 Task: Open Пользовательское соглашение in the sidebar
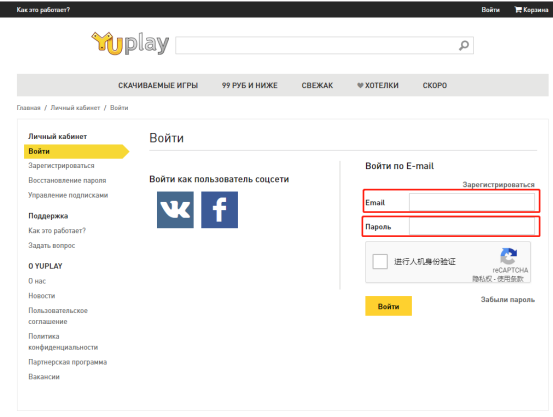pos(58,316)
